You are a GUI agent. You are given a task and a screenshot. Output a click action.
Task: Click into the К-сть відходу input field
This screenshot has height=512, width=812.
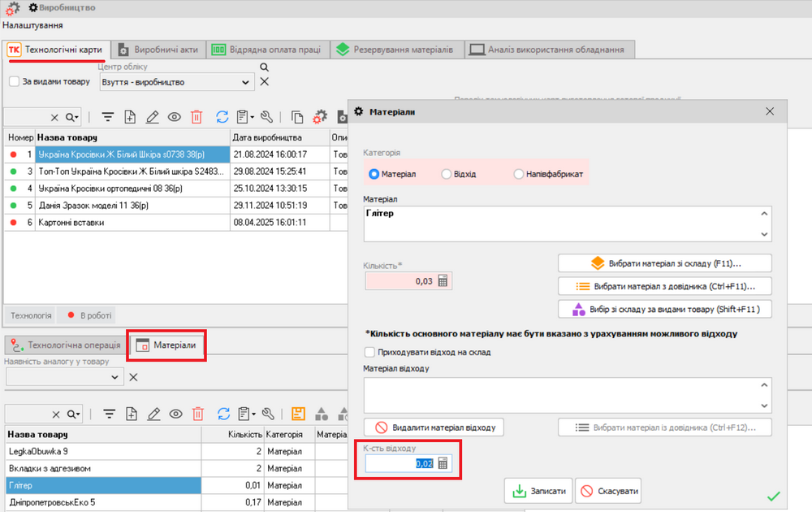400,464
